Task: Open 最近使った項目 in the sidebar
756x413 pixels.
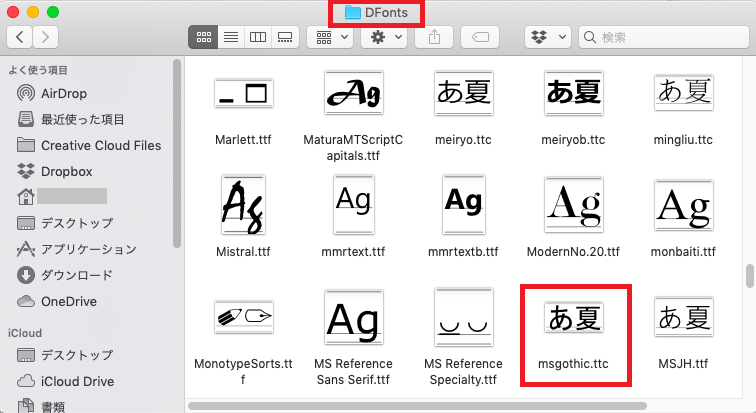Action: click(x=70, y=119)
